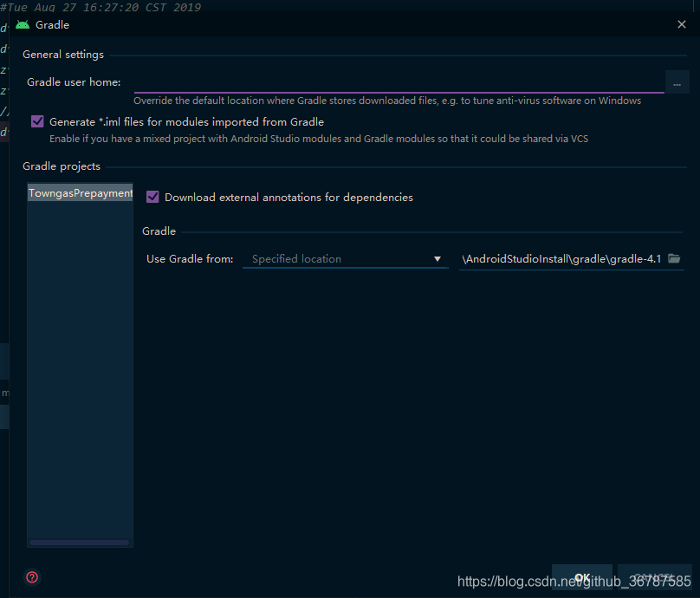Click the 'Gradle user home:' label
The image size is (700, 598).
point(74,82)
